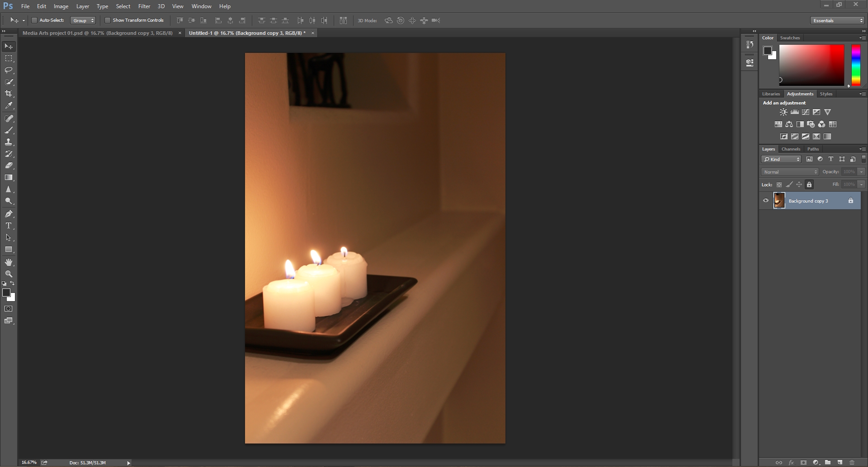Viewport: 868px width, 467px height.
Task: Select the Horizontal Type tool
Action: coord(9,226)
